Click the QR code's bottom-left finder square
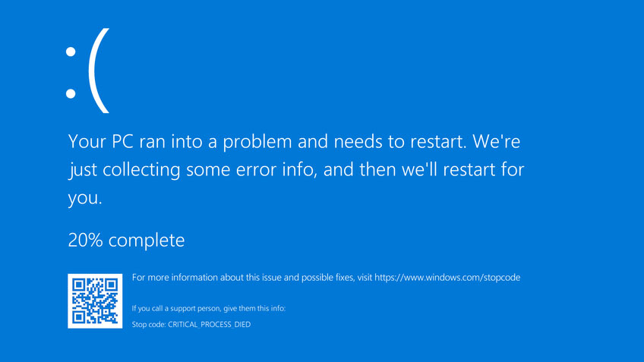The height and width of the screenshot is (362, 644). (x=79, y=317)
